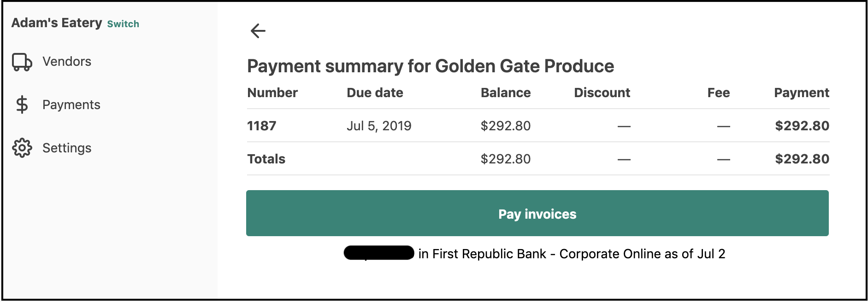Click the Payments dollar sign icon
Viewport: 868px width, 302px height.
pos(22,105)
